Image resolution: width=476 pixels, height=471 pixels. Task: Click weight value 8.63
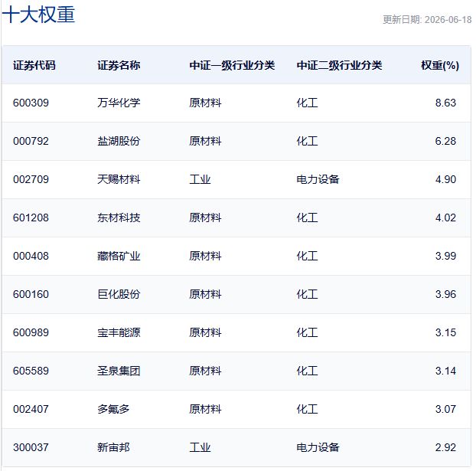[445, 103]
